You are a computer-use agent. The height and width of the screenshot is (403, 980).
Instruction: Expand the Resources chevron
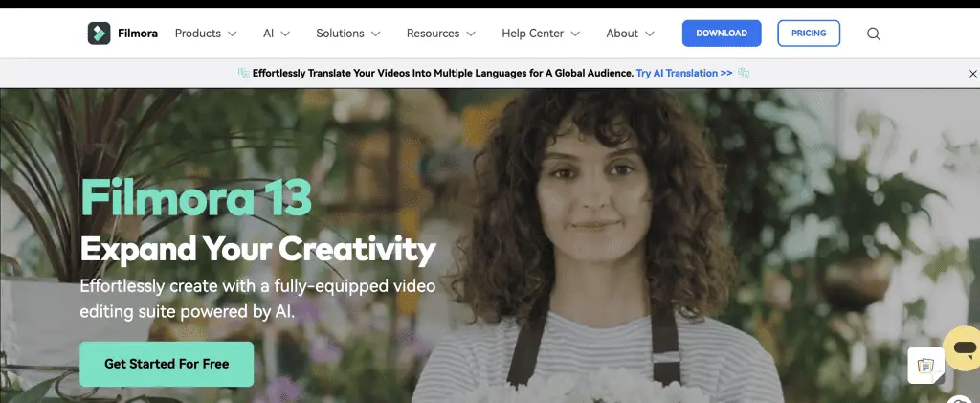pyautogui.click(x=471, y=34)
